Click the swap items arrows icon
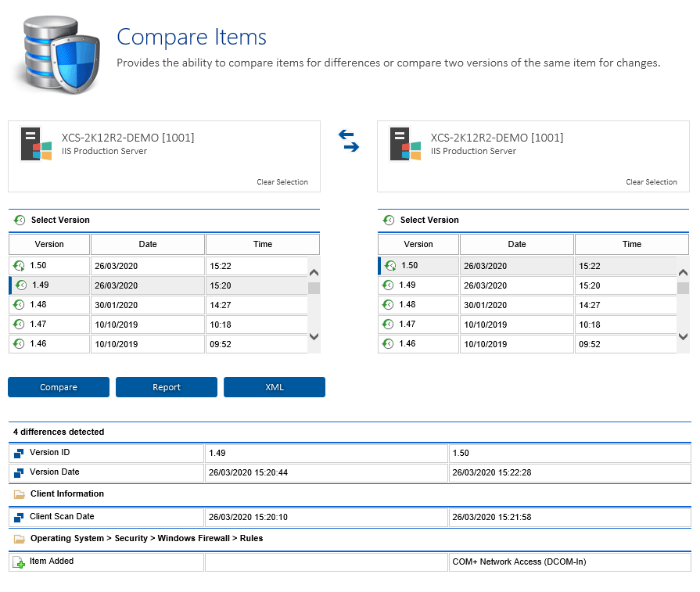Screen dimensions: 700x592 [349, 141]
